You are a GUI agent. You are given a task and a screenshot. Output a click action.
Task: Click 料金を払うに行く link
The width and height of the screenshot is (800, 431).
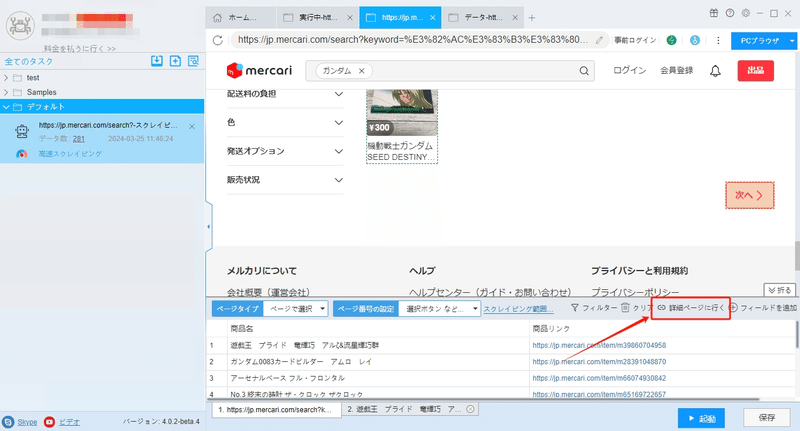coord(79,48)
